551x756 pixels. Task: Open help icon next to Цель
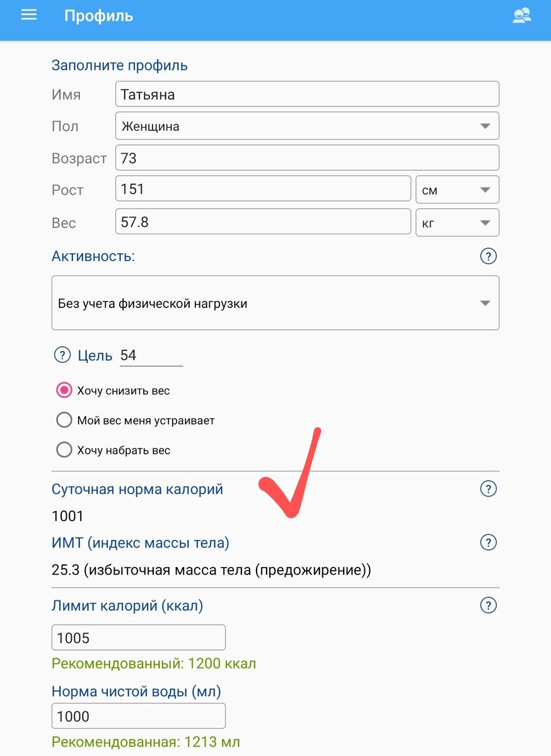[62, 355]
